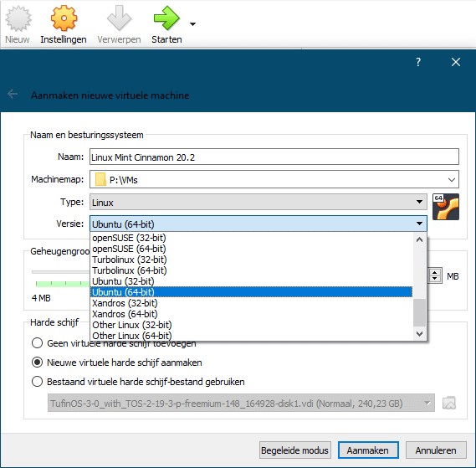Select openSUSE (32-bit) option
Image resolution: width=476 pixels, height=468 pixels.
click(251, 238)
